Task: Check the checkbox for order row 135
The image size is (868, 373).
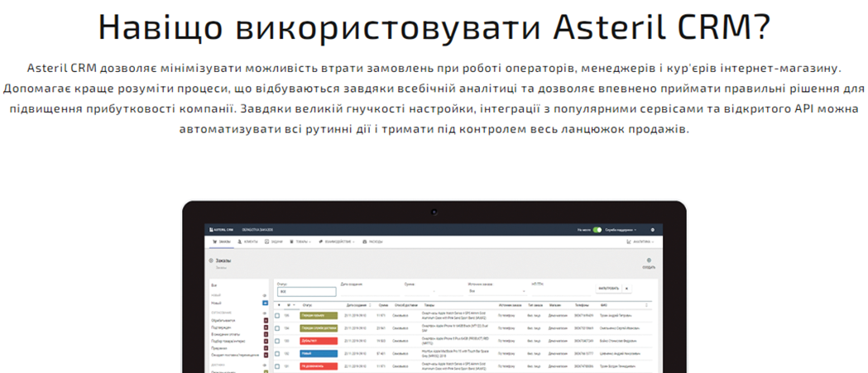Action: click(278, 315)
